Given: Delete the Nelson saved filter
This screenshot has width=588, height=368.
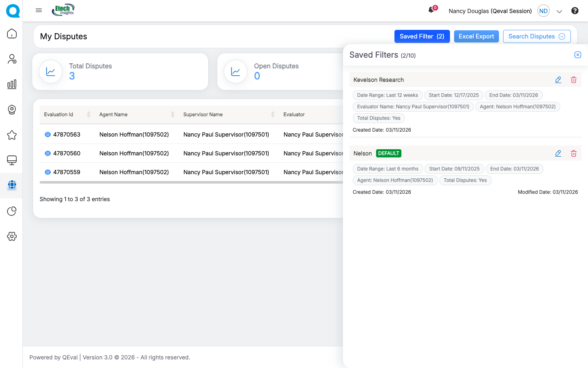Looking at the screenshot, I should (x=573, y=154).
